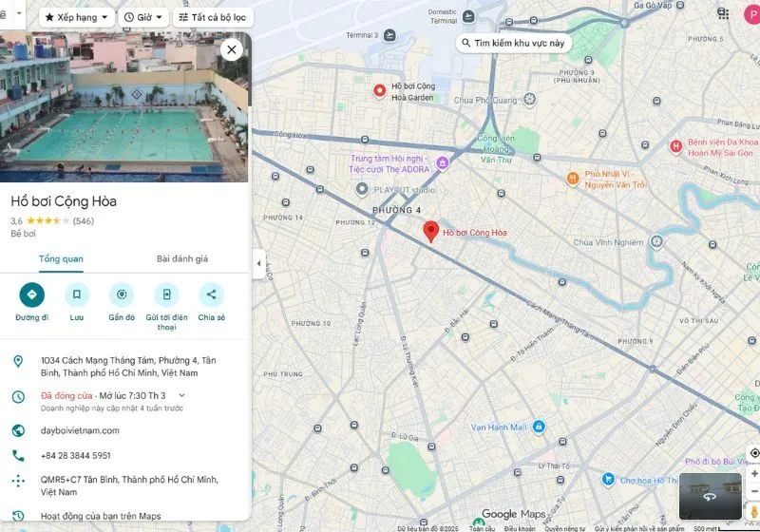Center map on my location icon
760x532 pixels.
click(x=754, y=453)
